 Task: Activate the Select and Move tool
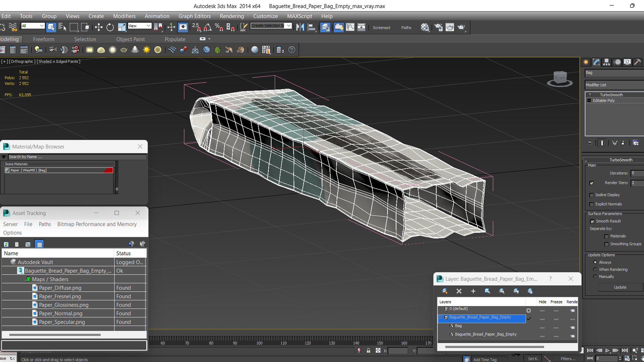(99, 27)
